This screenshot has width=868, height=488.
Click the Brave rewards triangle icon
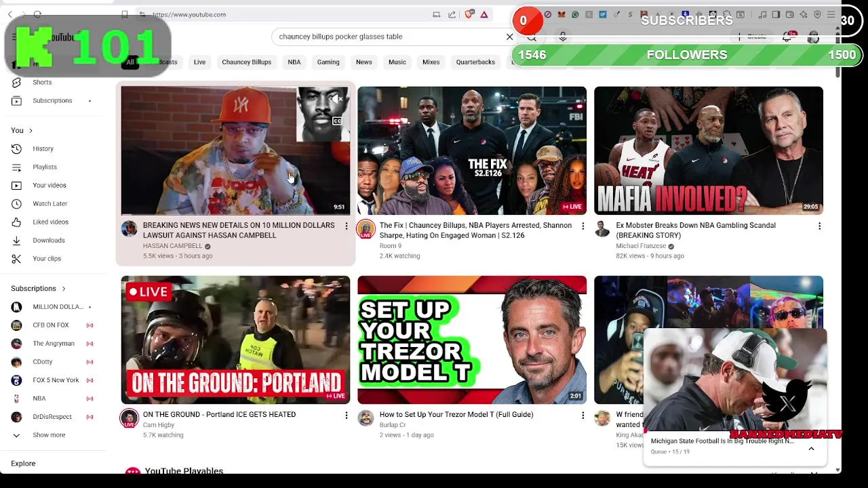tap(484, 14)
